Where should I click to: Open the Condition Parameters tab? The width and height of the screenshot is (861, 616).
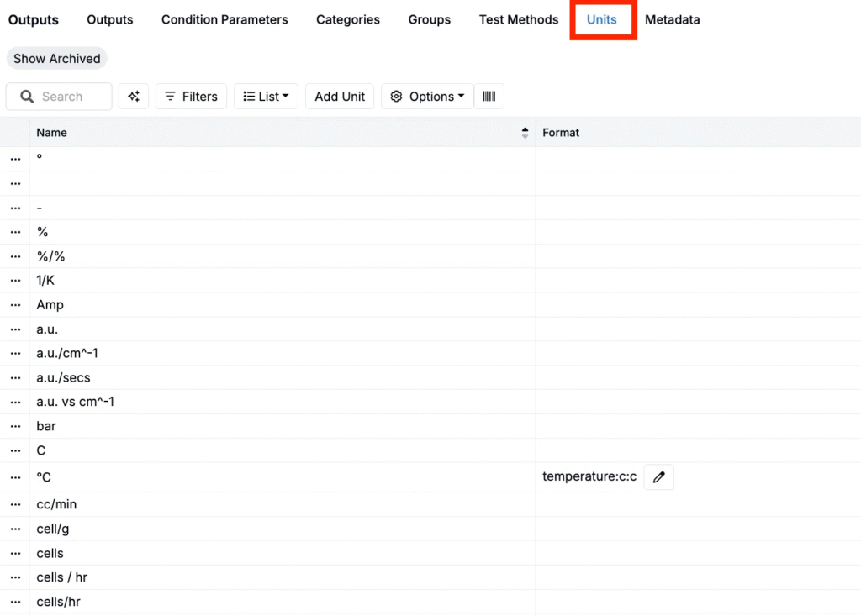point(224,19)
